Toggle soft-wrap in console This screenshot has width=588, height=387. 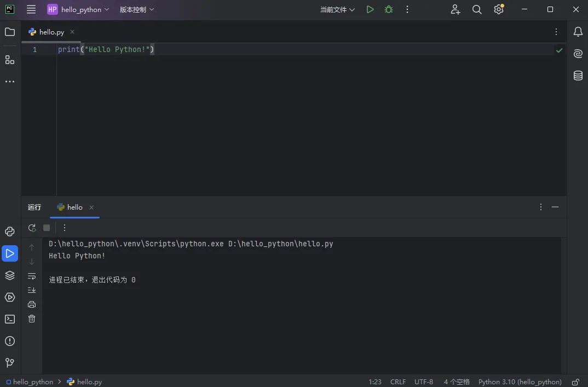pyautogui.click(x=32, y=276)
